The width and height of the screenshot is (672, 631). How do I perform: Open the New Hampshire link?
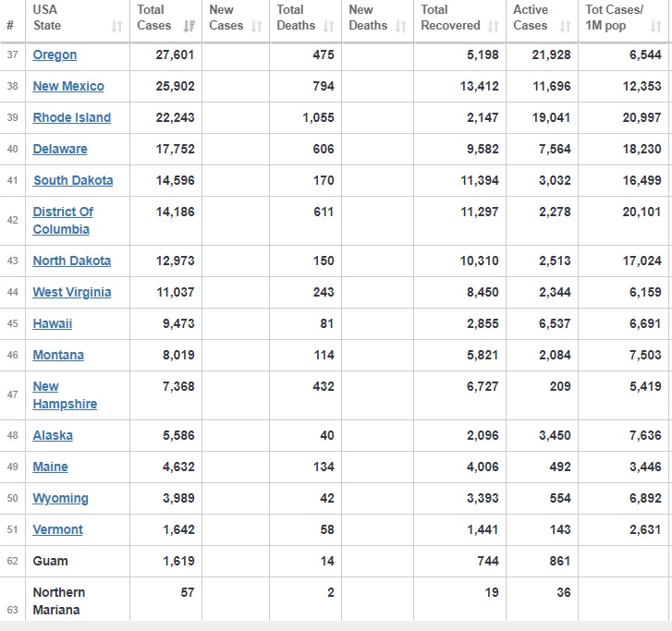pyautogui.click(x=65, y=394)
